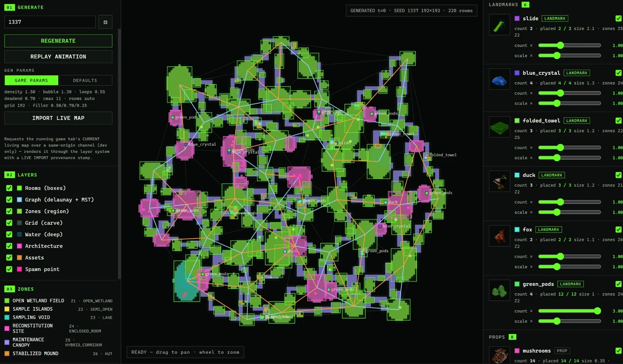This screenshot has width=623, height=364.
Task: Click the IMPORT LIVE MAP button
Action: point(58,118)
